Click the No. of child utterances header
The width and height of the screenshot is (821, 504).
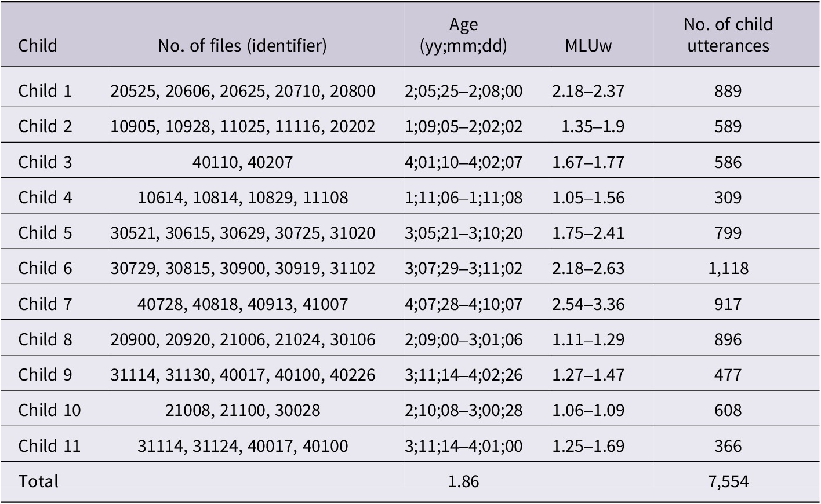[728, 35]
